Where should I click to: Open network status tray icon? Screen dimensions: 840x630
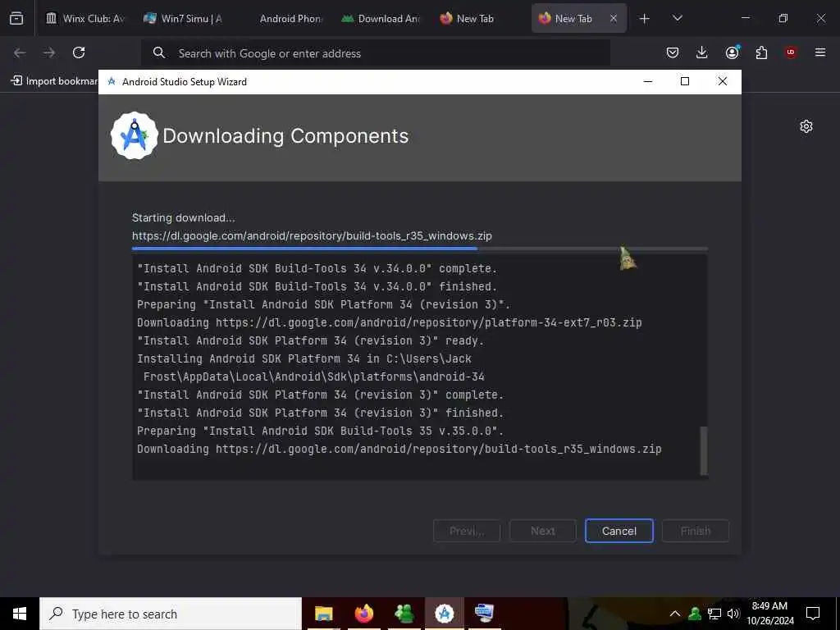pyautogui.click(x=714, y=614)
